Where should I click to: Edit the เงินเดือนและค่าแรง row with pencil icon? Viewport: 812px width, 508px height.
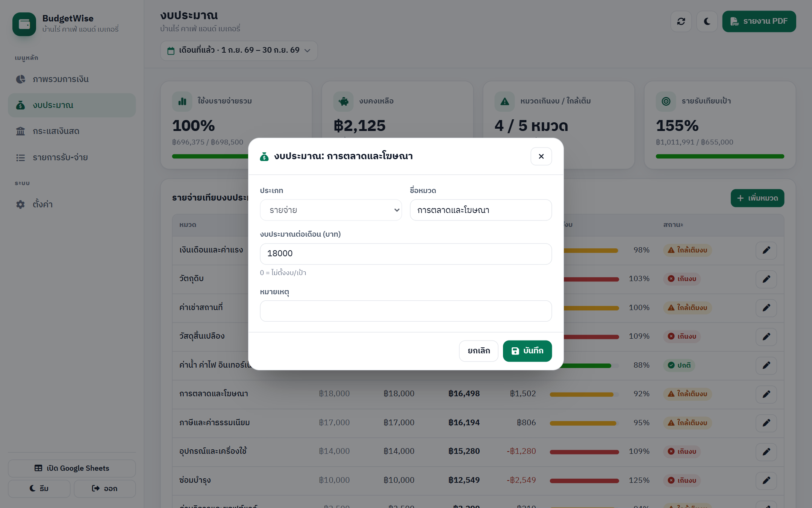pyautogui.click(x=766, y=250)
